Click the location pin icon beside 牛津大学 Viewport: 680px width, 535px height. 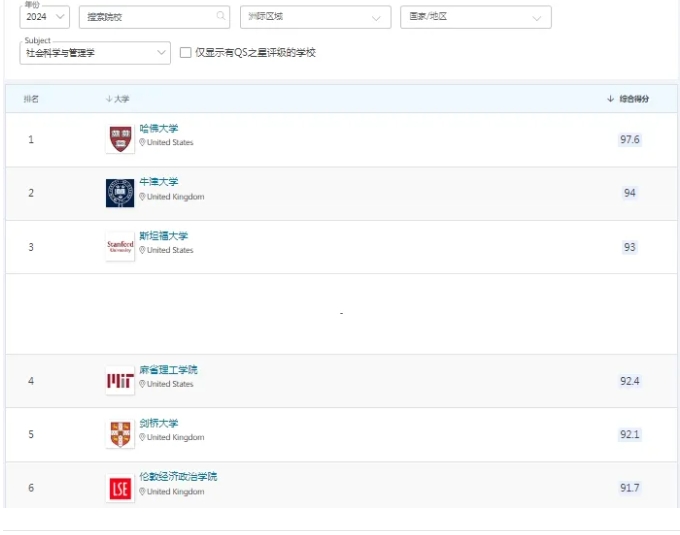click(x=142, y=196)
